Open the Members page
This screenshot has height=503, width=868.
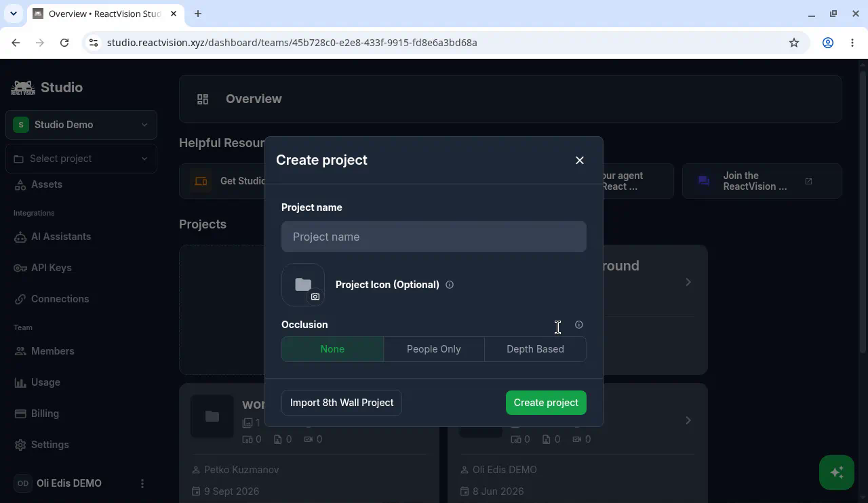click(53, 351)
